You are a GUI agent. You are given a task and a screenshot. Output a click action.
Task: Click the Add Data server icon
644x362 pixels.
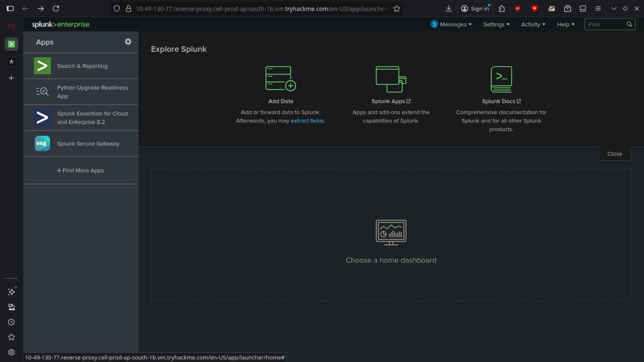[x=281, y=78]
